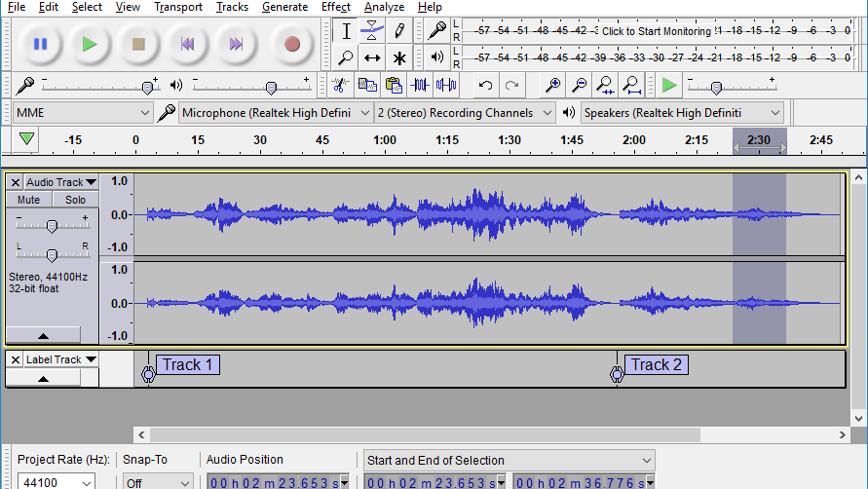Choose the Time Shift tool
The width and height of the screenshot is (868, 489).
(x=372, y=58)
